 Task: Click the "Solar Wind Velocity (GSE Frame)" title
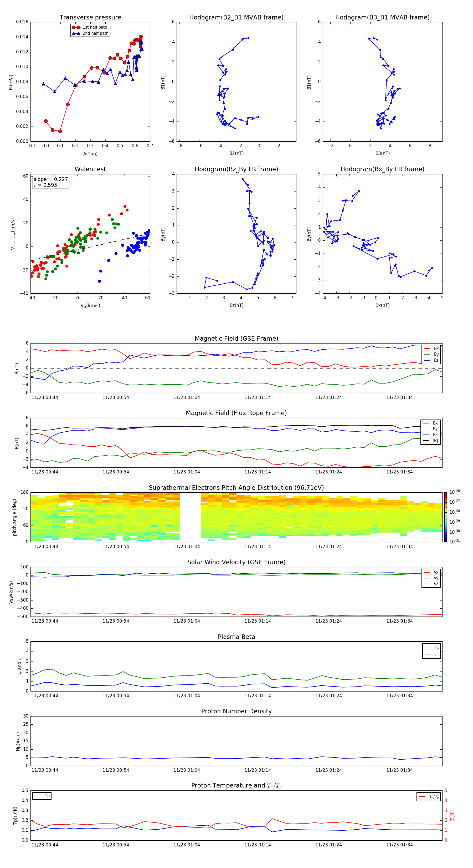(236, 562)
